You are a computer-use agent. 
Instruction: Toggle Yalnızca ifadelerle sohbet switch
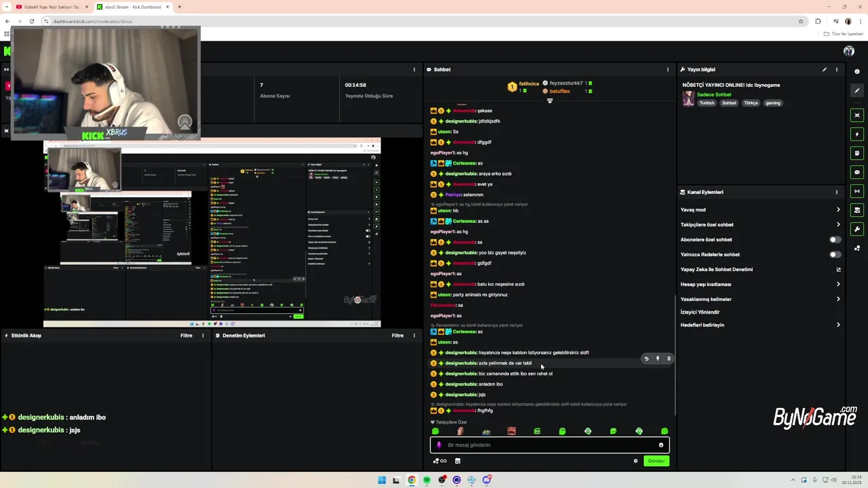click(x=835, y=254)
